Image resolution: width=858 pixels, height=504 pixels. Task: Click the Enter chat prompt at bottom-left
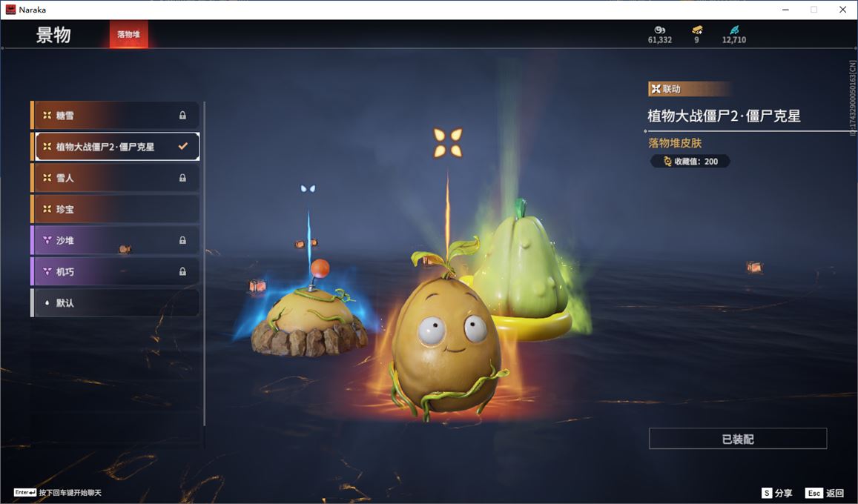point(57,493)
